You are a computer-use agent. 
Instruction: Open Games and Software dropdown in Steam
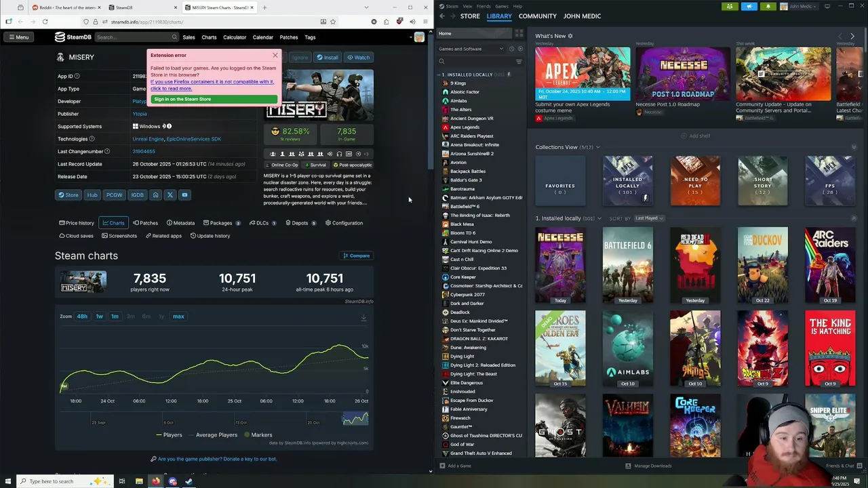point(471,49)
